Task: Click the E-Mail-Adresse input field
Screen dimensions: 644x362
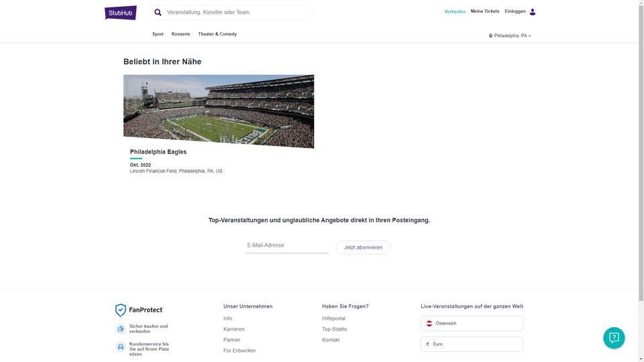Action: click(287, 245)
